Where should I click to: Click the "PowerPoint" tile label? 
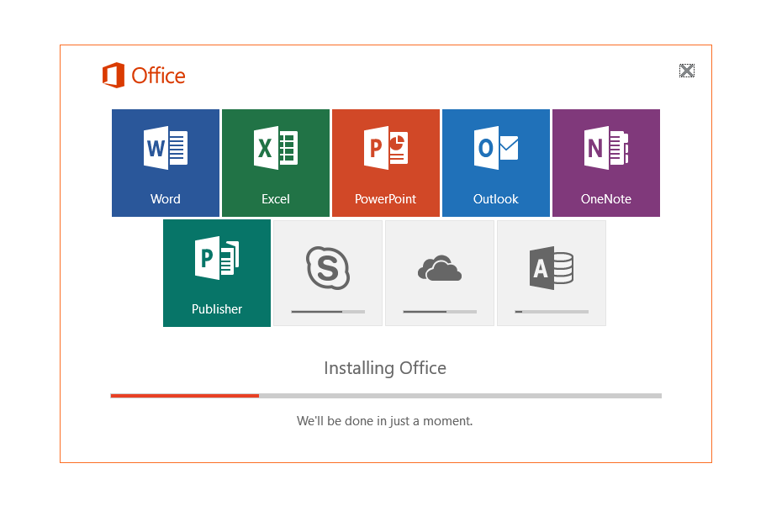[385, 199]
